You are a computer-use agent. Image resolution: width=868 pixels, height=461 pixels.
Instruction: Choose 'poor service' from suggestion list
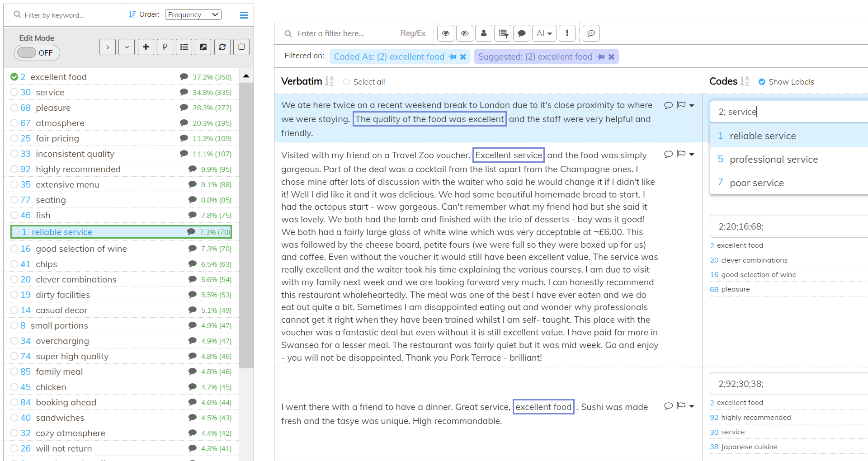pyautogui.click(x=789, y=183)
